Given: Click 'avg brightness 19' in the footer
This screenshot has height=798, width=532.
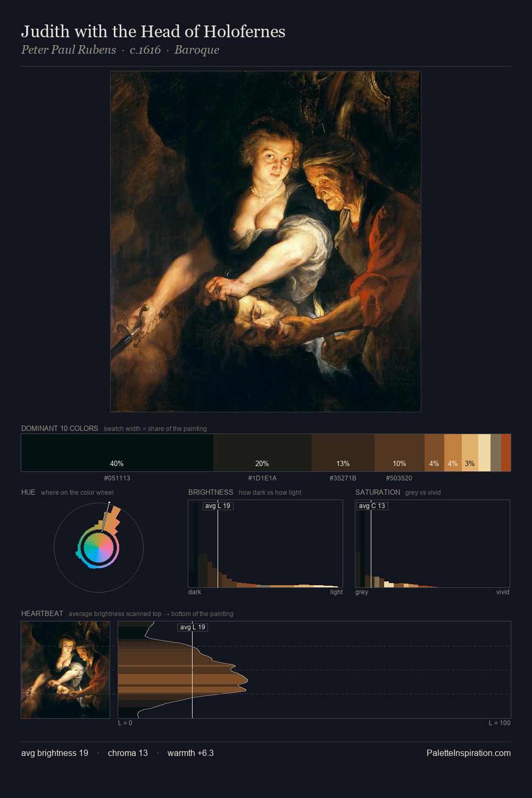Looking at the screenshot, I should pyautogui.click(x=55, y=753).
